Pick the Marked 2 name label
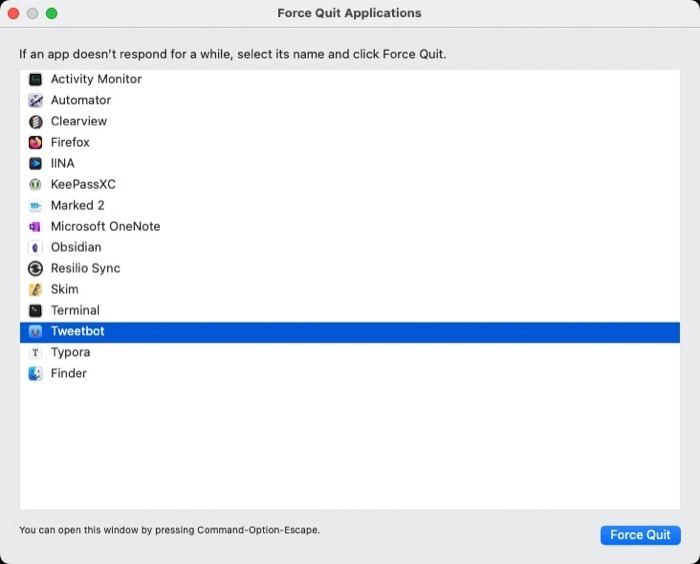The height and width of the screenshot is (564, 700). pyautogui.click(x=77, y=205)
